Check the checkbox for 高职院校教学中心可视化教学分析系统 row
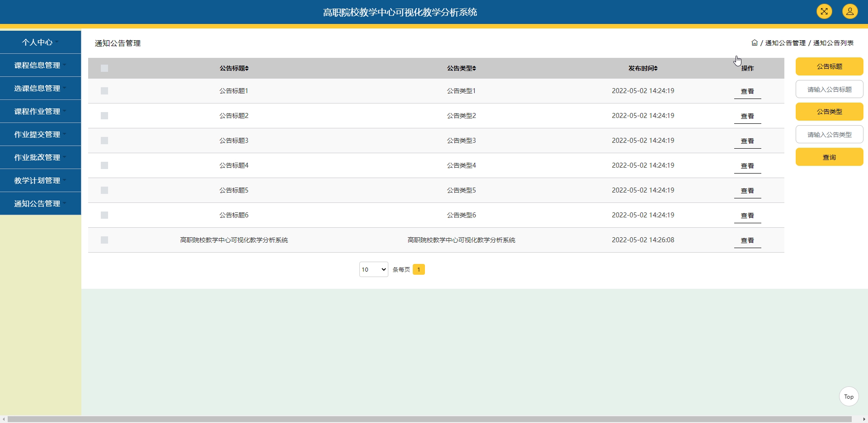 104,240
